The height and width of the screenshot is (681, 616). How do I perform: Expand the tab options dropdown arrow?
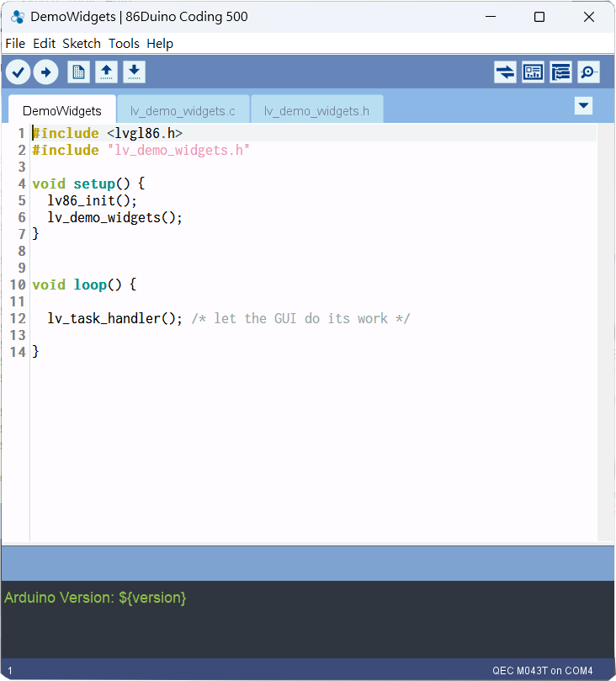pos(583,105)
